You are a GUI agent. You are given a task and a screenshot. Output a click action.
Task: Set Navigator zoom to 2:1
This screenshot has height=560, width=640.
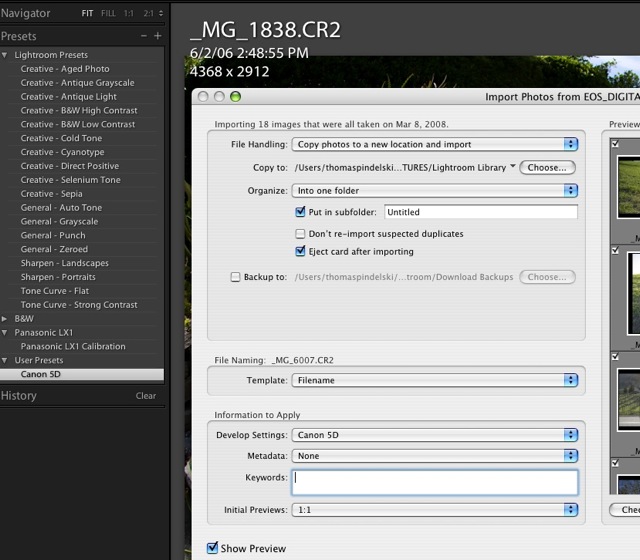[x=148, y=13]
